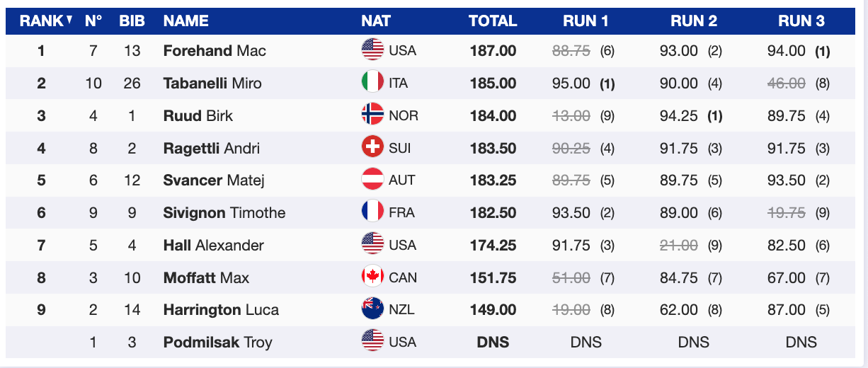Click the France flag icon
This screenshot has height=368, width=868.
[372, 212]
